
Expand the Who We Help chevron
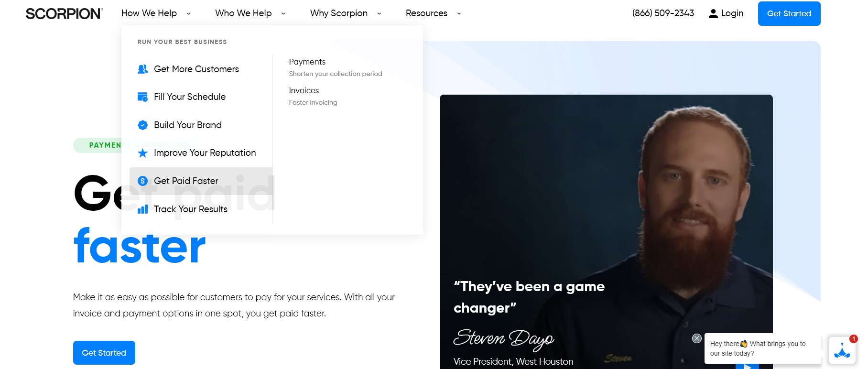(283, 13)
